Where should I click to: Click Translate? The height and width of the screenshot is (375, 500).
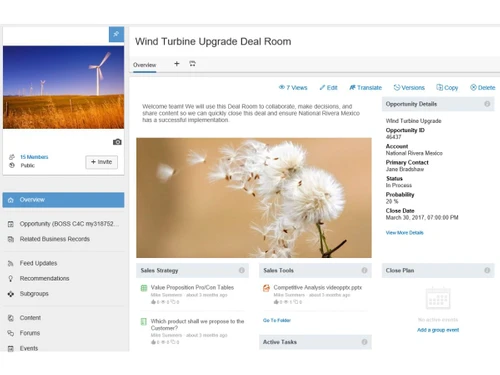click(365, 88)
